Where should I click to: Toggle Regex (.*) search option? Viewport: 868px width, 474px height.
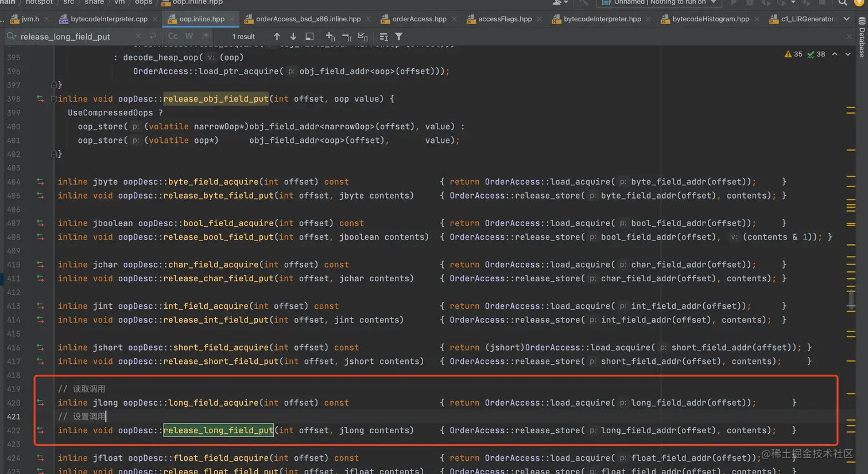(x=206, y=36)
